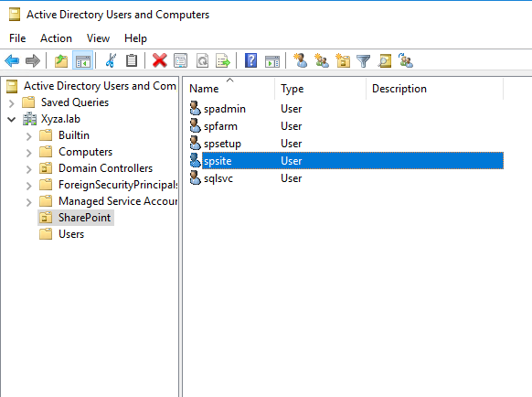
Task: Select the Xyza.lab domain label
Action: coord(60,119)
